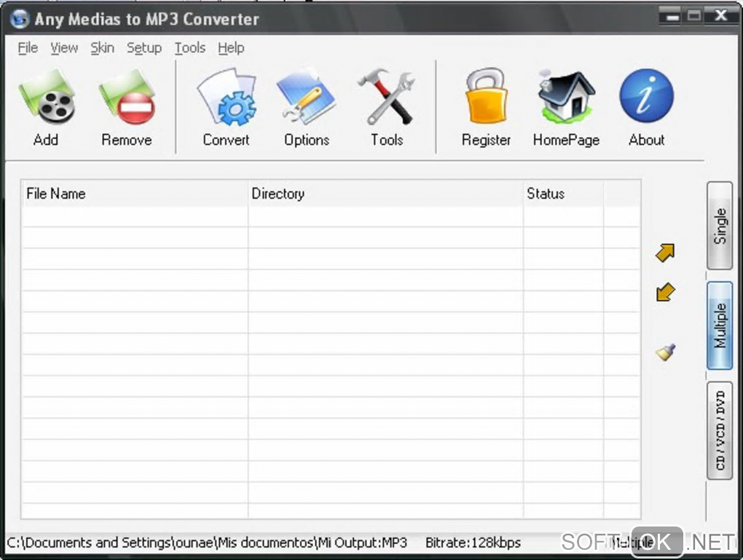Open the About info icon
This screenshot has height=560, width=743.
click(646, 95)
